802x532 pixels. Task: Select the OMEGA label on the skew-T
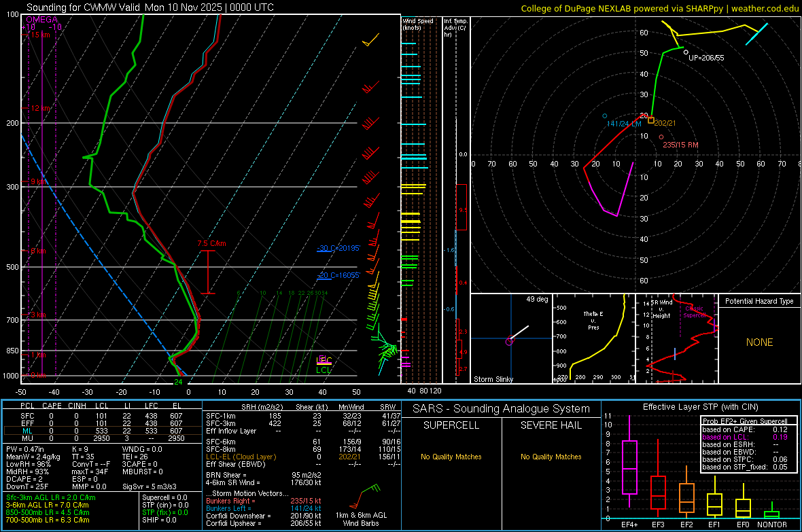(41, 20)
